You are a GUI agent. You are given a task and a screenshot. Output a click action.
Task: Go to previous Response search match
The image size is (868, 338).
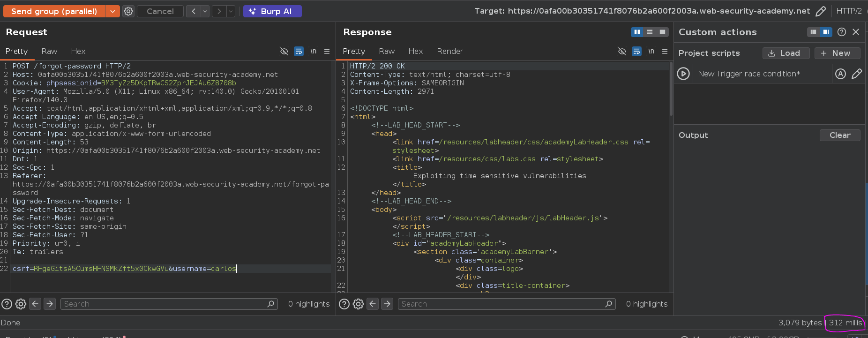373,304
